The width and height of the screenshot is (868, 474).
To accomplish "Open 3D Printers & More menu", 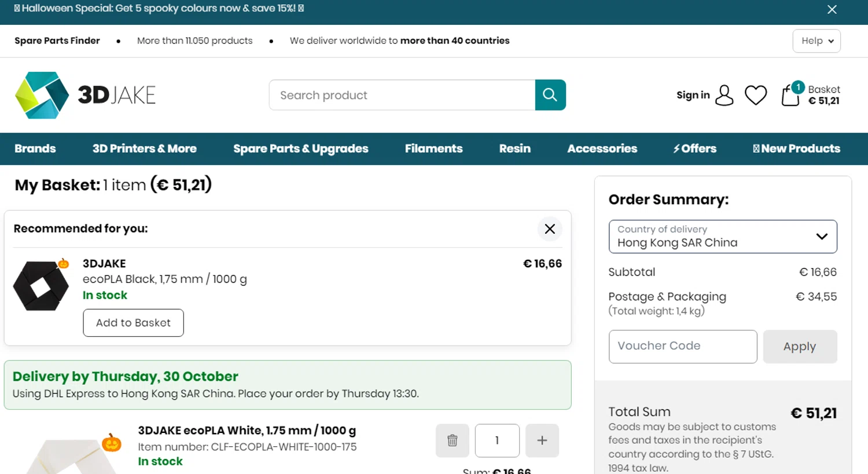I will point(145,149).
